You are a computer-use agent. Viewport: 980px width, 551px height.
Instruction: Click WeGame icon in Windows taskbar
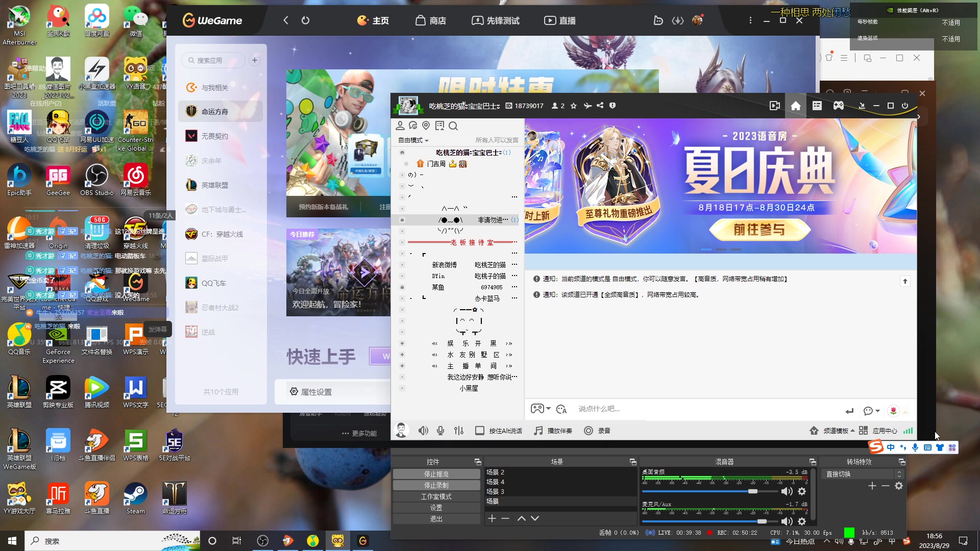point(363,541)
